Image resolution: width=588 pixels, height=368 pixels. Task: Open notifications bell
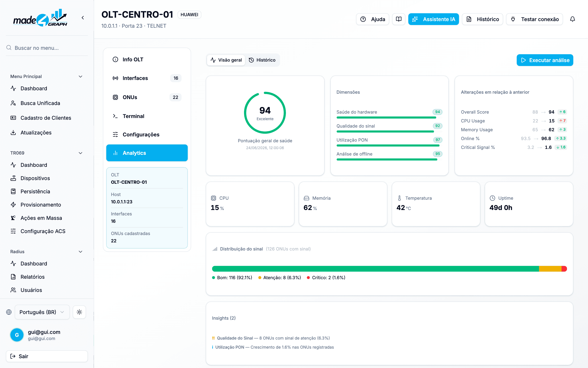coord(572,19)
